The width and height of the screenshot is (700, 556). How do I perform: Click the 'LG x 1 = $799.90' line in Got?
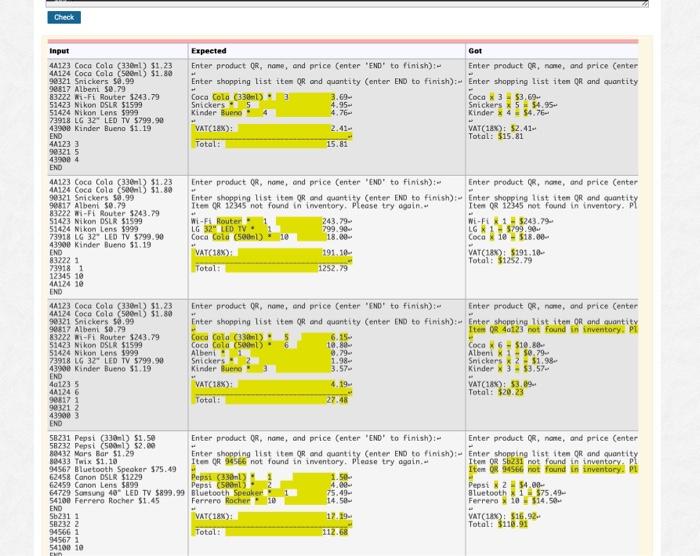[504, 229]
